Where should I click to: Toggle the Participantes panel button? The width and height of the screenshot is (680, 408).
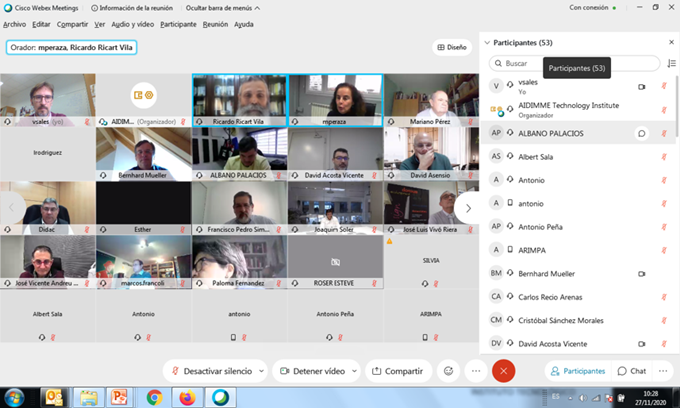pyautogui.click(x=576, y=371)
